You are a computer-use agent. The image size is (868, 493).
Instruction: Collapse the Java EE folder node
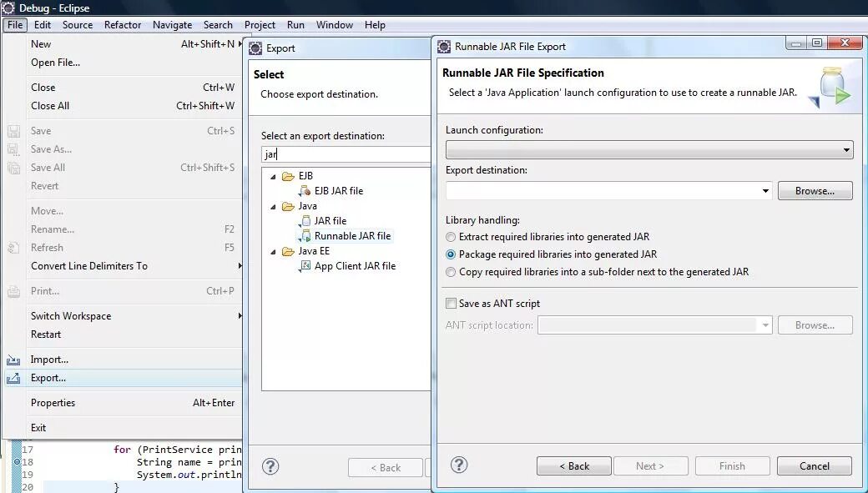click(273, 252)
